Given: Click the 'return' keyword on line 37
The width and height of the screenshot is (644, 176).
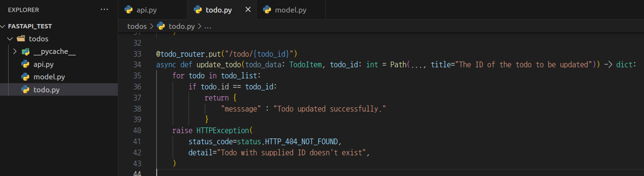Looking at the screenshot, I should click(217, 98).
